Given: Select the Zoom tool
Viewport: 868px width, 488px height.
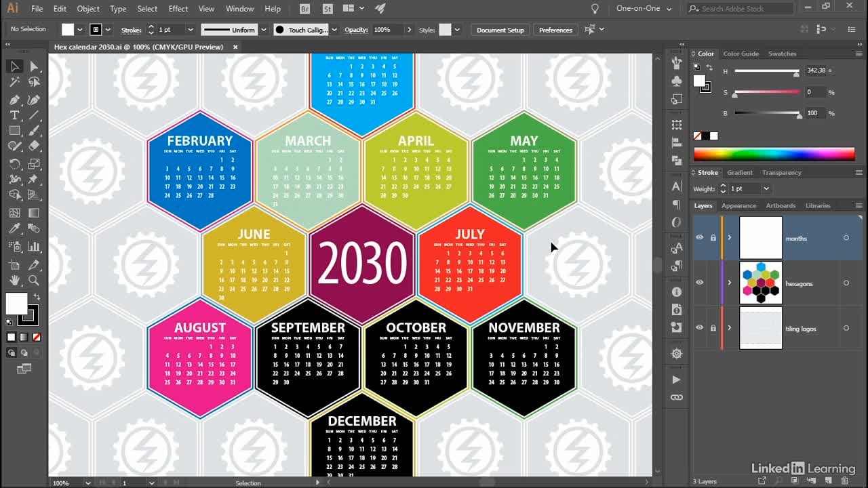Looking at the screenshot, I should coord(34,280).
